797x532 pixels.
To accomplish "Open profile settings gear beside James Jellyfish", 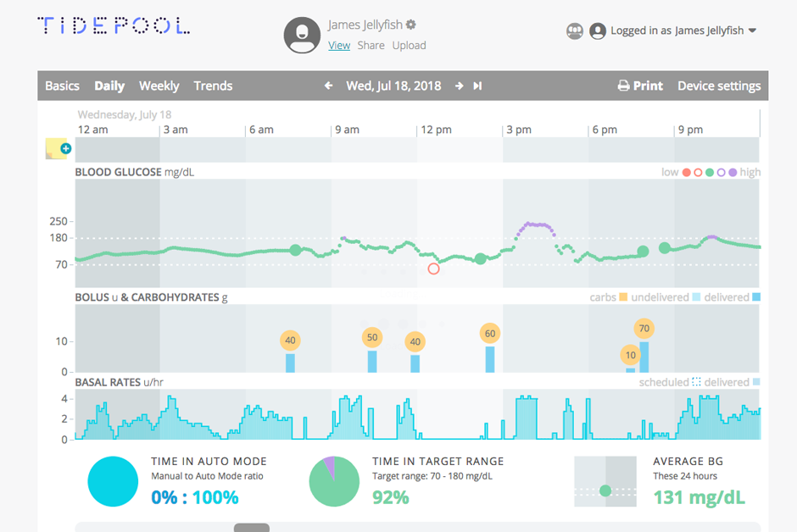I will click(x=411, y=25).
